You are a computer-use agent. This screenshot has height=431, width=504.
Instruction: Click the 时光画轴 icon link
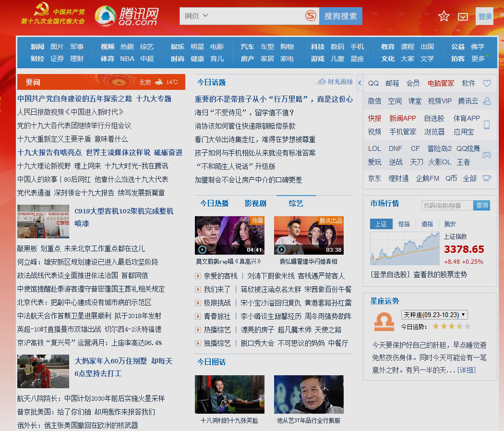click(335, 82)
